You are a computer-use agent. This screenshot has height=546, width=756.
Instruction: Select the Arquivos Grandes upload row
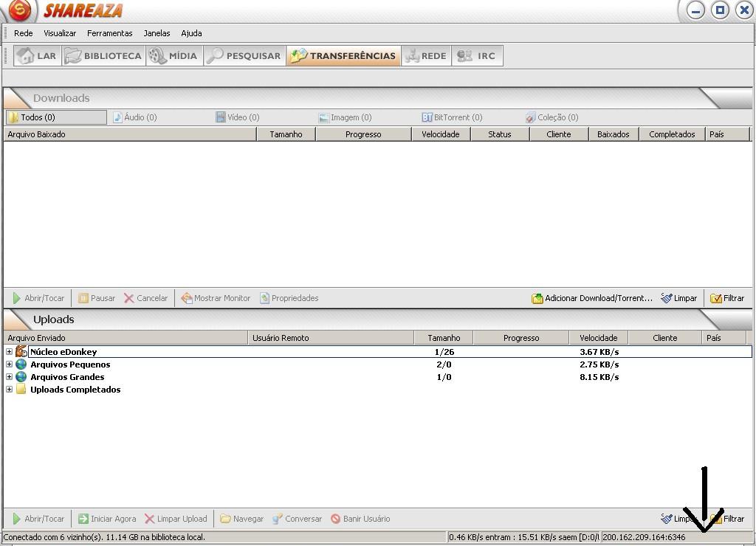tap(67, 377)
